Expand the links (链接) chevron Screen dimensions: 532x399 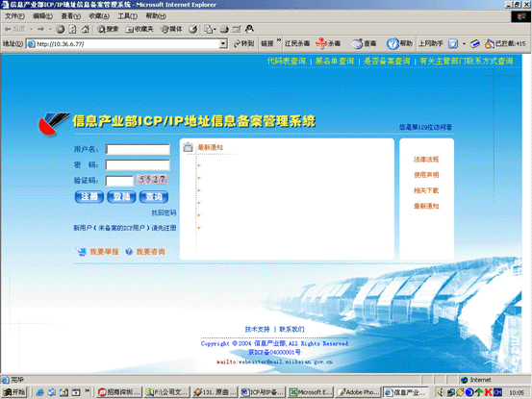click(x=279, y=40)
